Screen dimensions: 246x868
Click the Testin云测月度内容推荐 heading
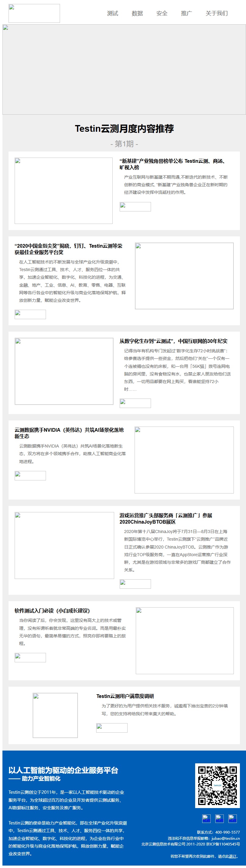coord(124,128)
